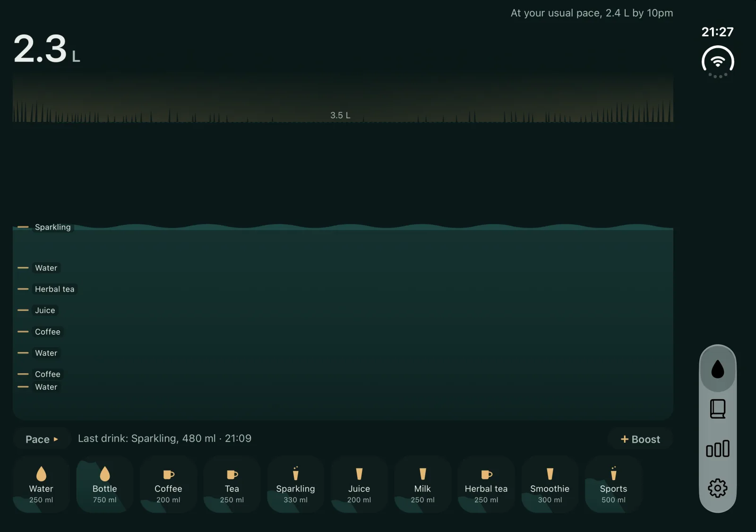The height and width of the screenshot is (532, 756).
Task: Add a 300 ml Smoothie
Action: [550, 484]
